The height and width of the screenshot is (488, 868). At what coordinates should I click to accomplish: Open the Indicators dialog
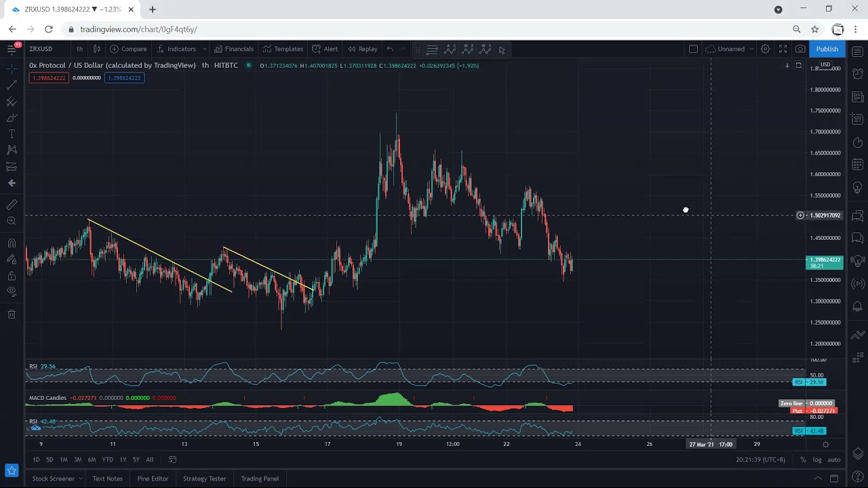[x=176, y=49]
